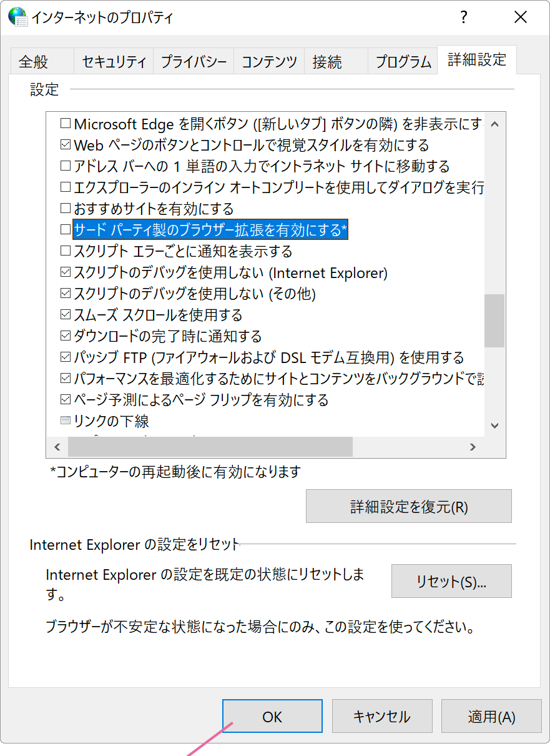Viewport: 550px width, 756px height.
Task: Confirm with the OK button
Action: coord(272,716)
